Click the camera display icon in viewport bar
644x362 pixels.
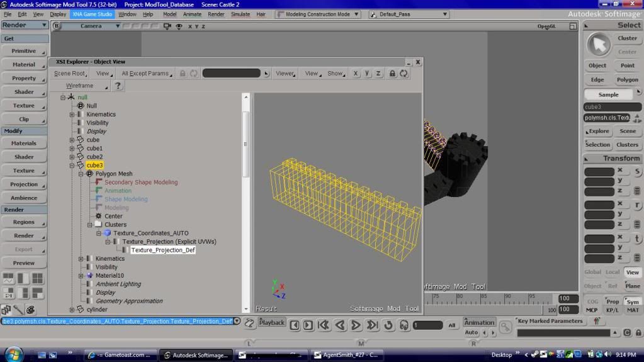167,26
